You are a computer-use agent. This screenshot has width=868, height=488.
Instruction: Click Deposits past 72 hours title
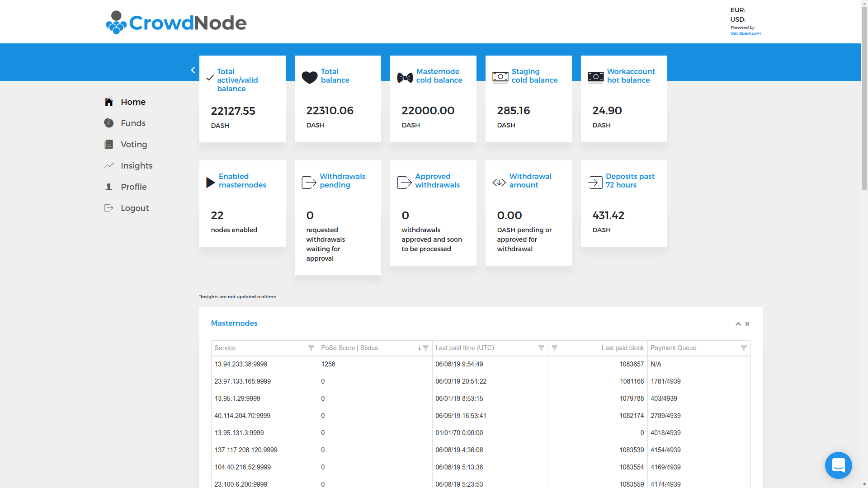click(x=630, y=181)
